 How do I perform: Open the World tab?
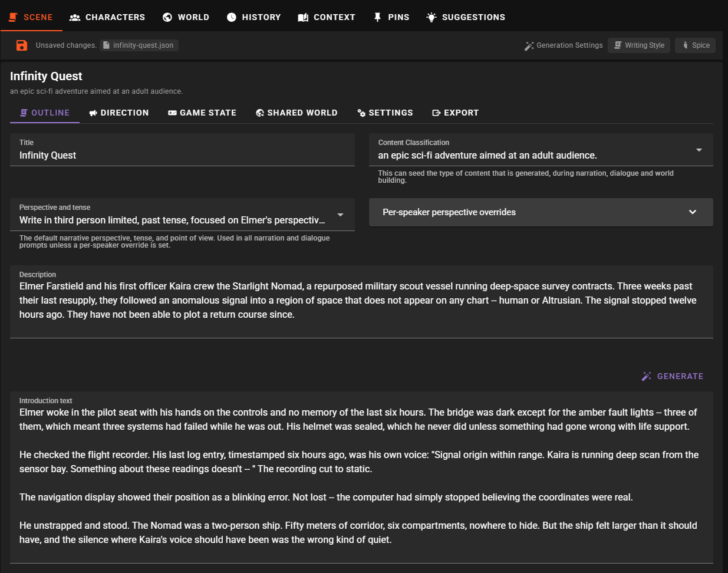pyautogui.click(x=186, y=17)
